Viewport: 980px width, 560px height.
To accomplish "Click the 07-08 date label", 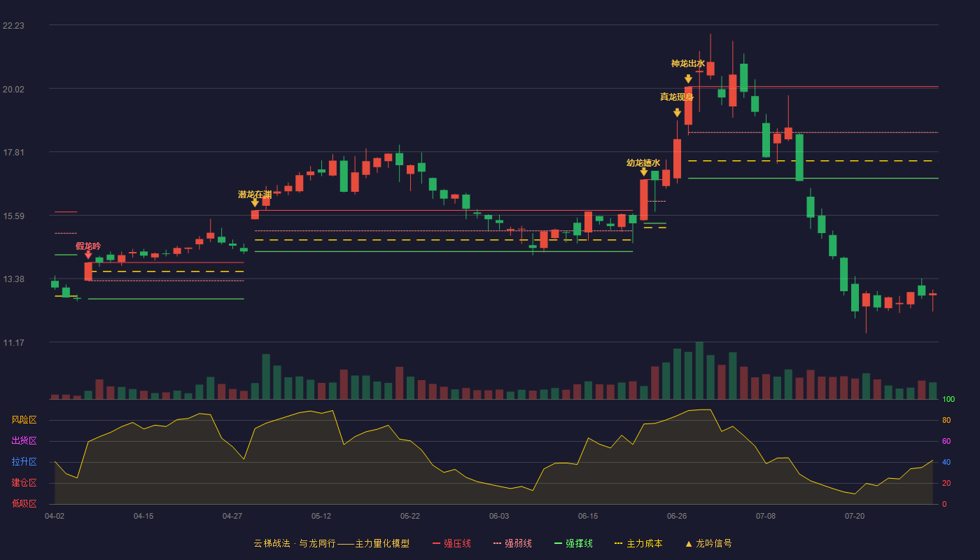I will [766, 516].
